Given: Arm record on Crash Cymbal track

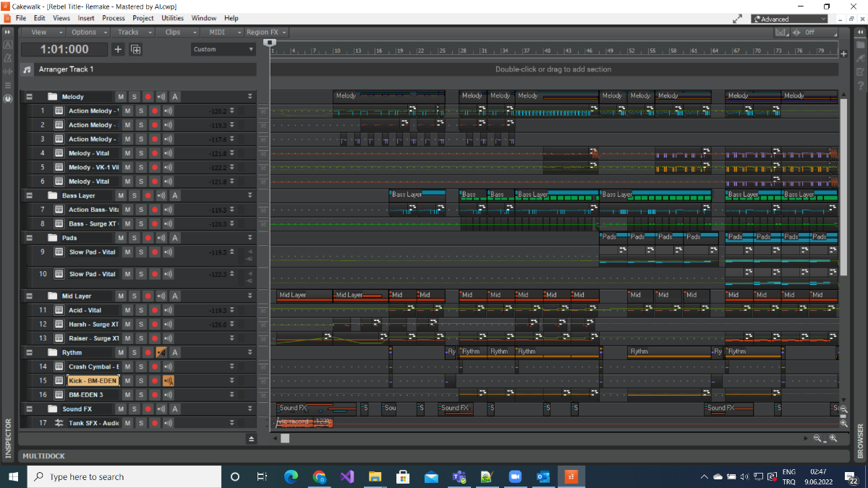Looking at the screenshot, I should tap(154, 367).
